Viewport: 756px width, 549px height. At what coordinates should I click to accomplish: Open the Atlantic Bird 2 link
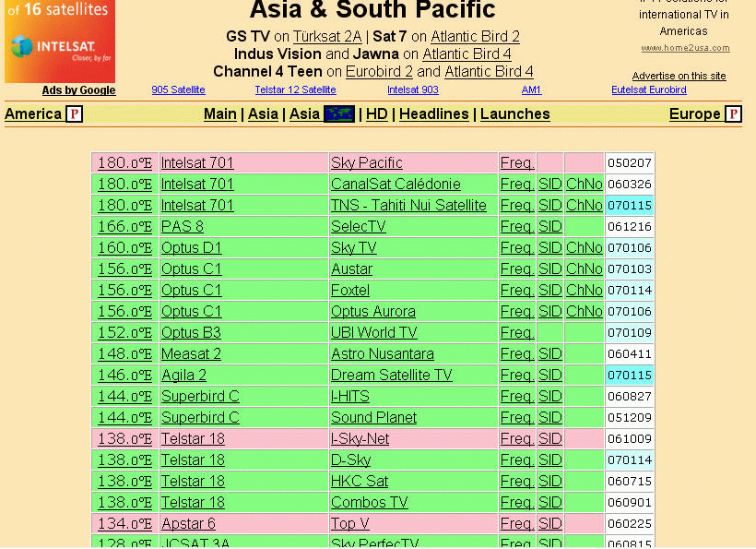[x=475, y=37]
